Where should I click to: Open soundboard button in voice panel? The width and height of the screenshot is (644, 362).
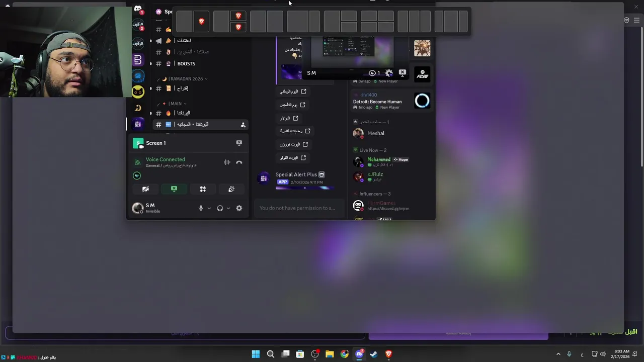[x=231, y=189]
